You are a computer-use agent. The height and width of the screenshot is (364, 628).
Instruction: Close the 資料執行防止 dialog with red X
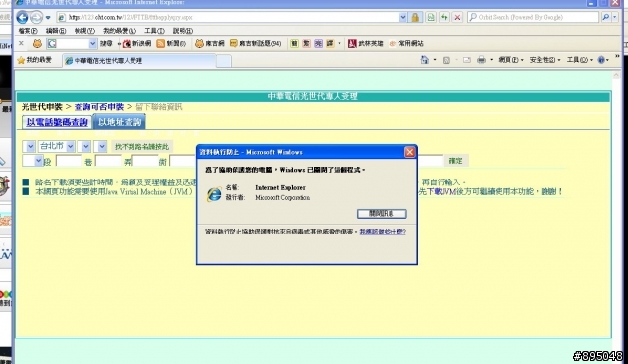tap(409, 152)
